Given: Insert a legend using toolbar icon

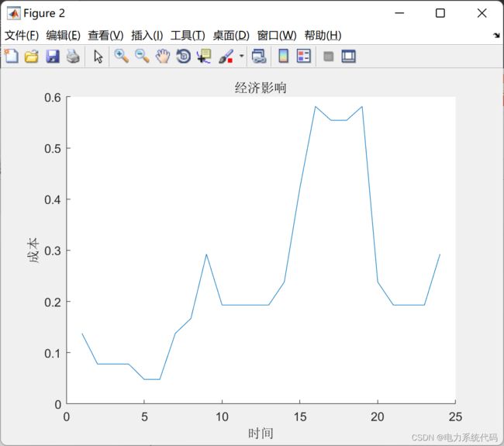Looking at the screenshot, I should pos(304,57).
